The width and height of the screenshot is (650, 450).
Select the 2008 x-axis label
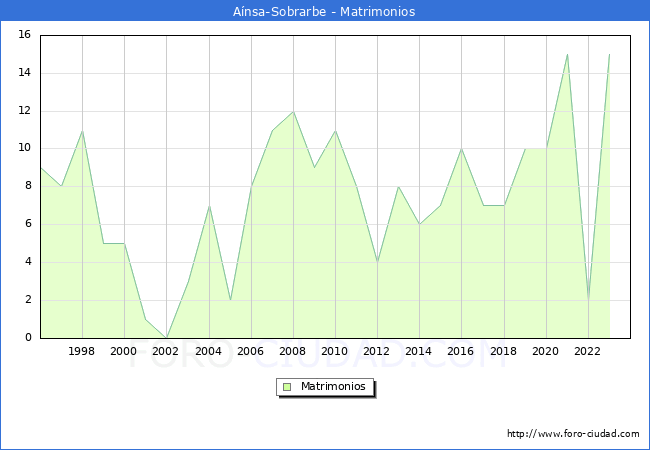click(293, 351)
